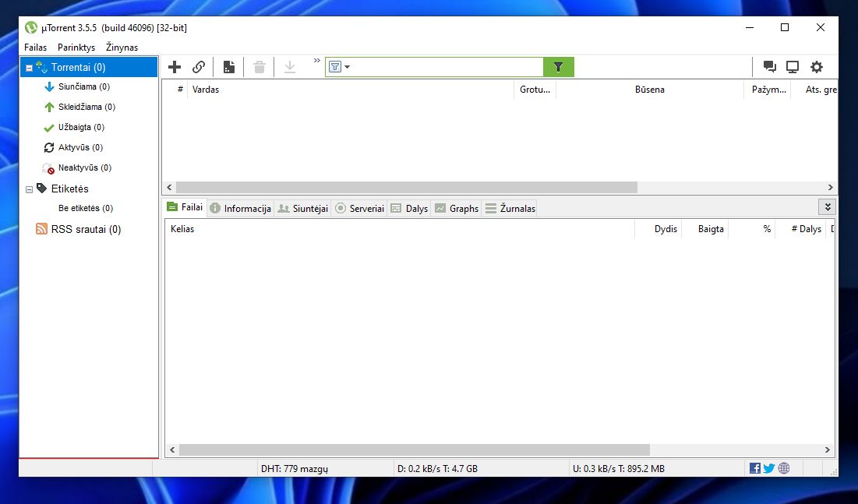This screenshot has height=504, width=858.
Task: Select Siunčiama (0) category
Action: pos(84,86)
